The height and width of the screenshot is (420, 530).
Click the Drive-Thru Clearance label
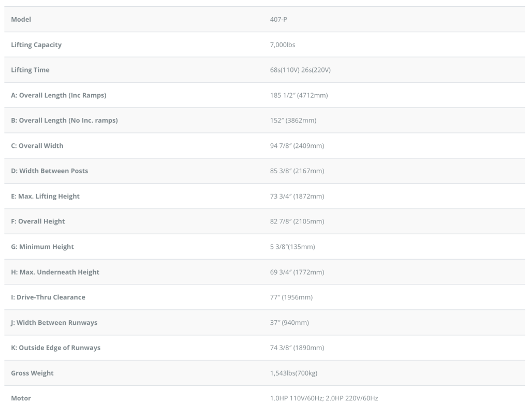[x=48, y=297]
